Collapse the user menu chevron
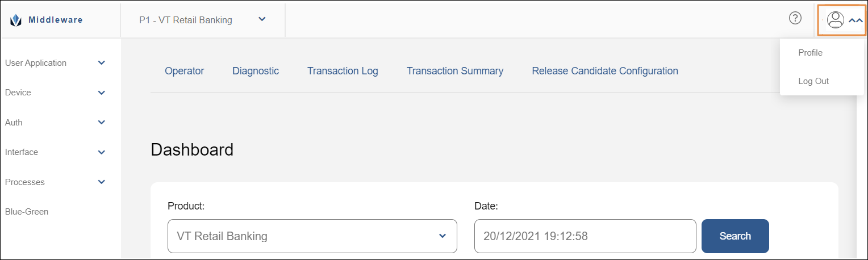This screenshot has height=260, width=868. (856, 20)
